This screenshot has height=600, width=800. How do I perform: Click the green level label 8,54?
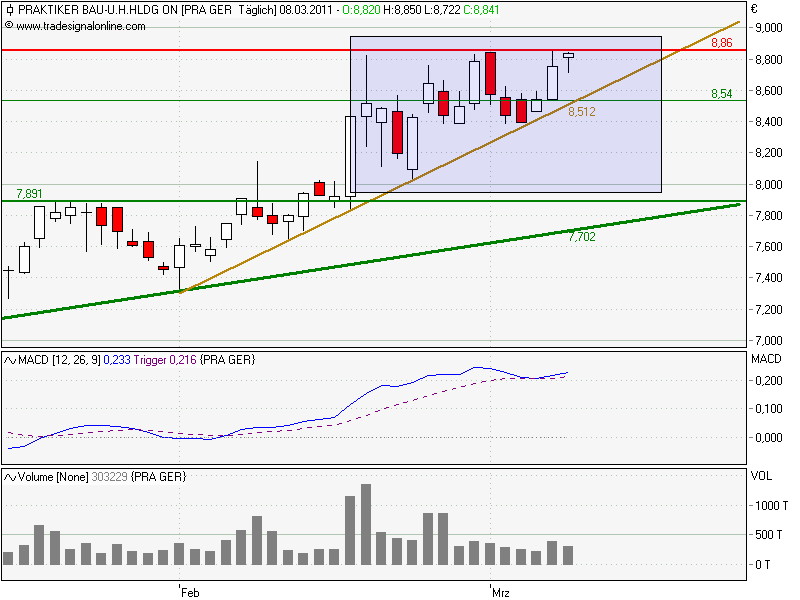click(721, 93)
